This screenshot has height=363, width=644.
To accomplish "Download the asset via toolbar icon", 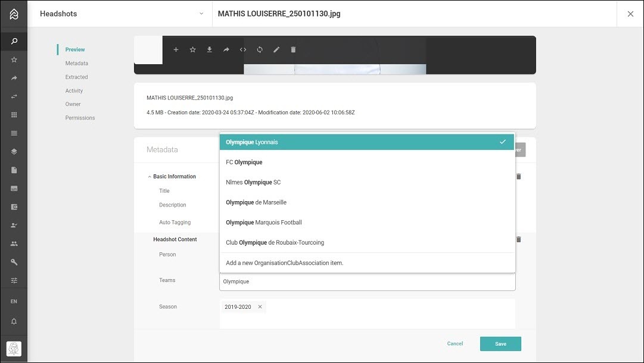I will click(x=210, y=49).
